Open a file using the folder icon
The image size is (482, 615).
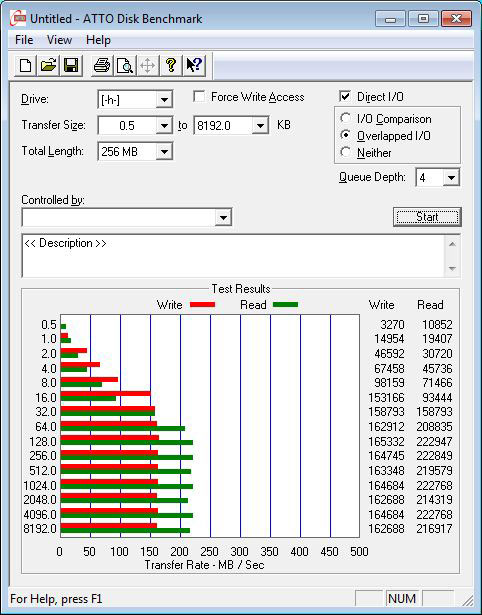[48, 65]
